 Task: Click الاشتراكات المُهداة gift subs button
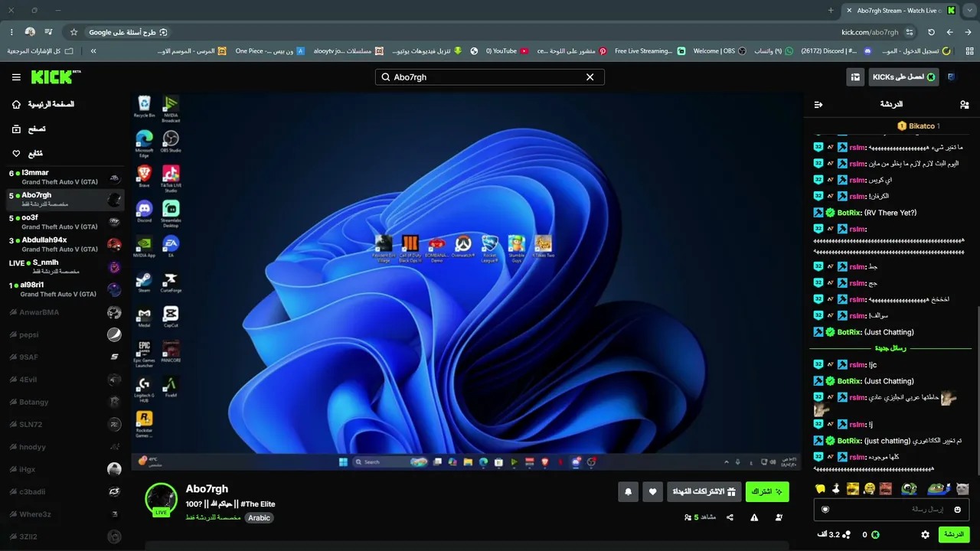point(704,492)
